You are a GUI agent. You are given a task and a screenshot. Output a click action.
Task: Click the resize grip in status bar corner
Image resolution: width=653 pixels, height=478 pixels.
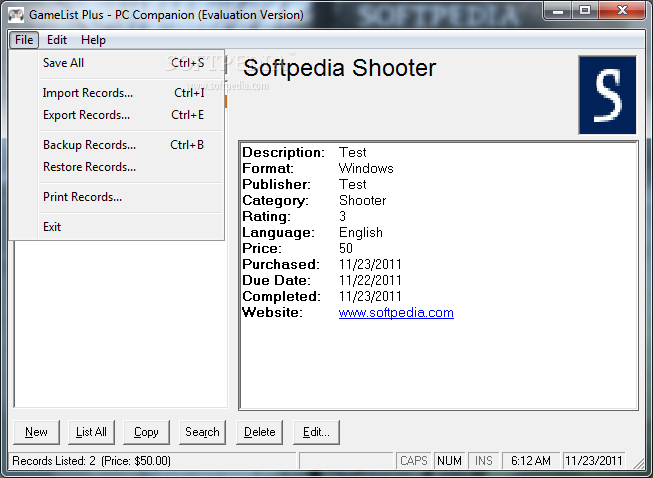click(x=639, y=463)
